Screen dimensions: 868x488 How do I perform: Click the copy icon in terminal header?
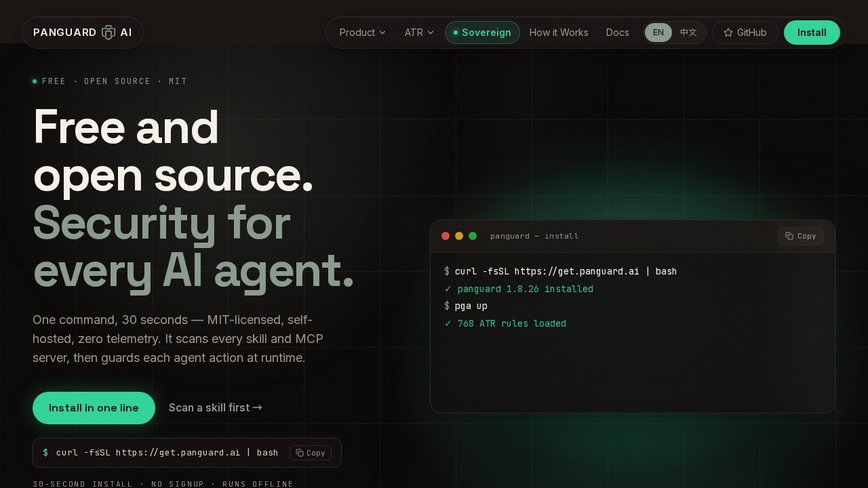coord(789,236)
